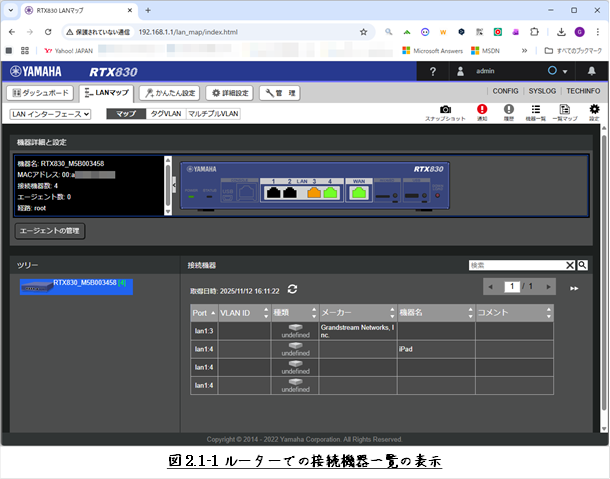This screenshot has height=479, width=610.
Task: Click the スナップショット camera icon
Action: point(445,110)
